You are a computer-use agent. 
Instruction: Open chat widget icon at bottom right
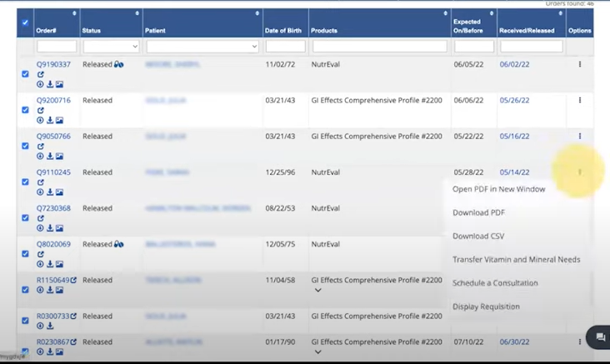(x=597, y=337)
